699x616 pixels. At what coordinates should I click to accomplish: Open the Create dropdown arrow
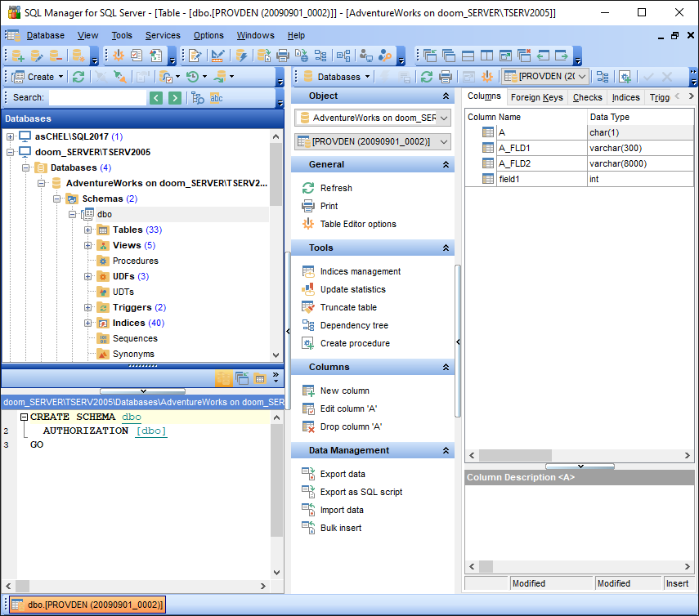pyautogui.click(x=61, y=77)
